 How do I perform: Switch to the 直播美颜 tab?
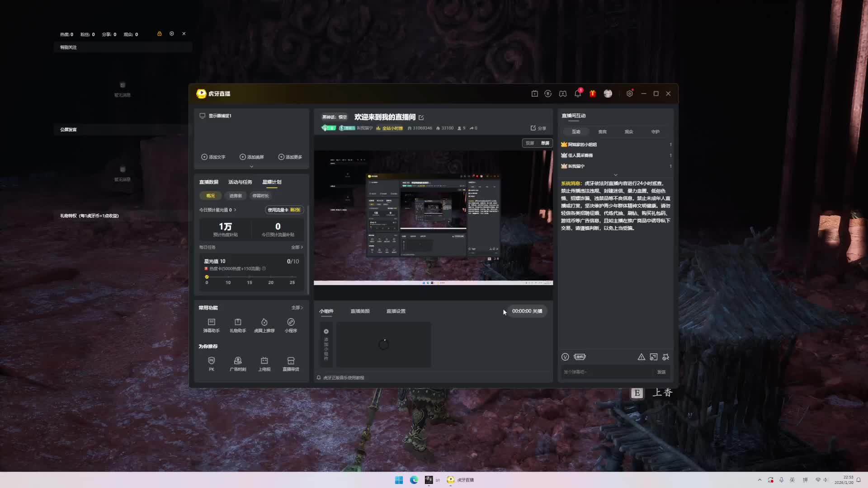(x=360, y=311)
